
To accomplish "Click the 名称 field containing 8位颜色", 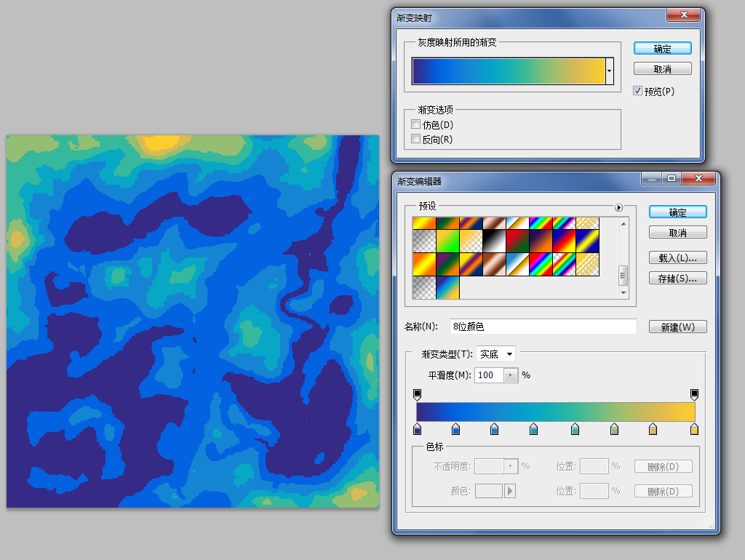I will pos(543,327).
